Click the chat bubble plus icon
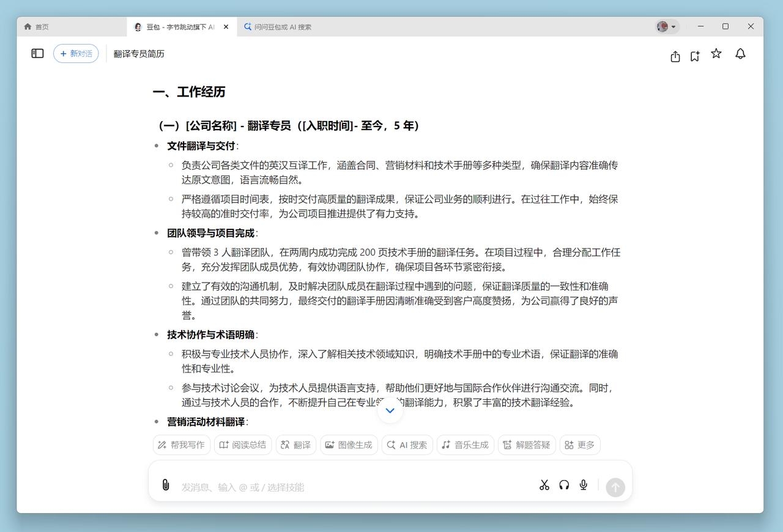This screenshot has width=783, height=532. 695,56
